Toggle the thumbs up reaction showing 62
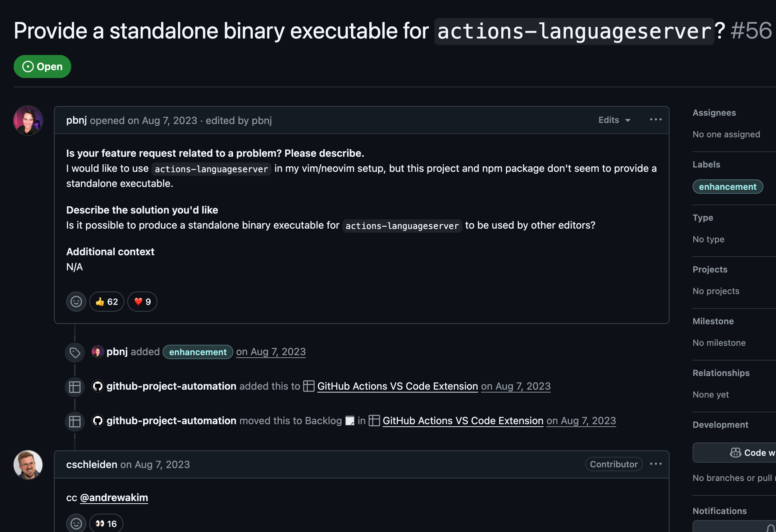This screenshot has width=776, height=532. pyautogui.click(x=107, y=302)
